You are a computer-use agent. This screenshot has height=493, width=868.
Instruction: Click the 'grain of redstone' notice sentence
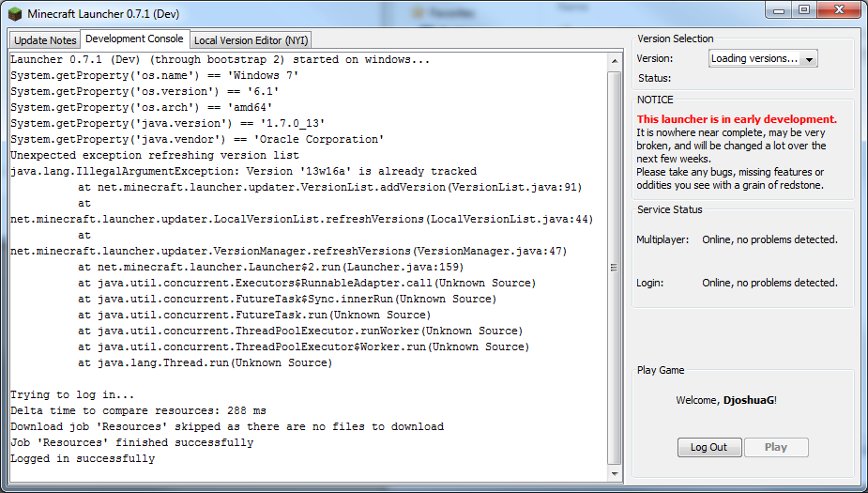point(730,178)
